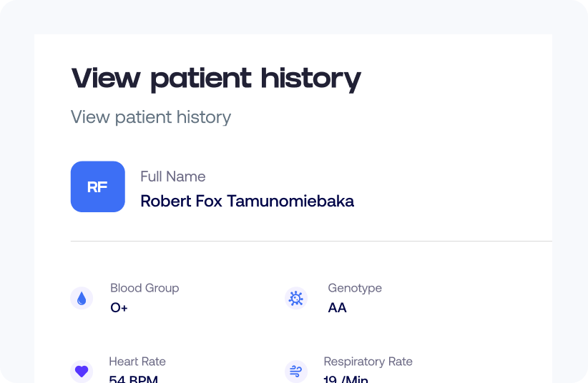
Task: Click the "Respiratory Rate" label
Action: (x=368, y=362)
